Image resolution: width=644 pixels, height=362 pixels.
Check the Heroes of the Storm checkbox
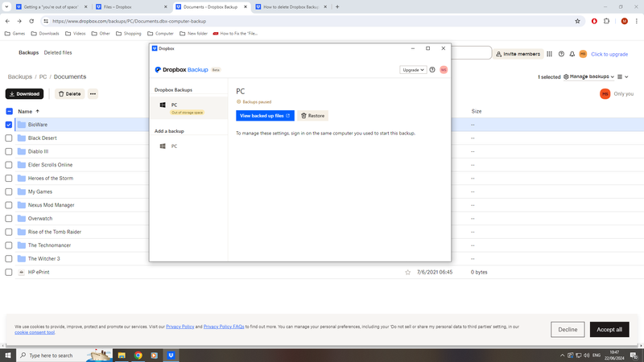(x=9, y=179)
